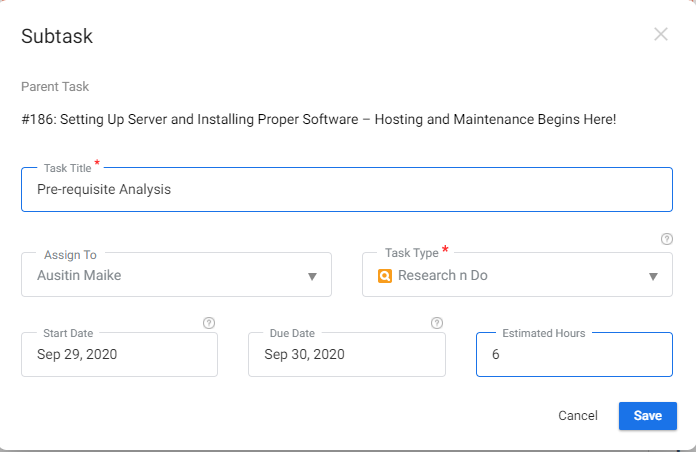The height and width of the screenshot is (452, 696).
Task: Open the Start Date field Sep 29, 2020
Action: tap(119, 354)
